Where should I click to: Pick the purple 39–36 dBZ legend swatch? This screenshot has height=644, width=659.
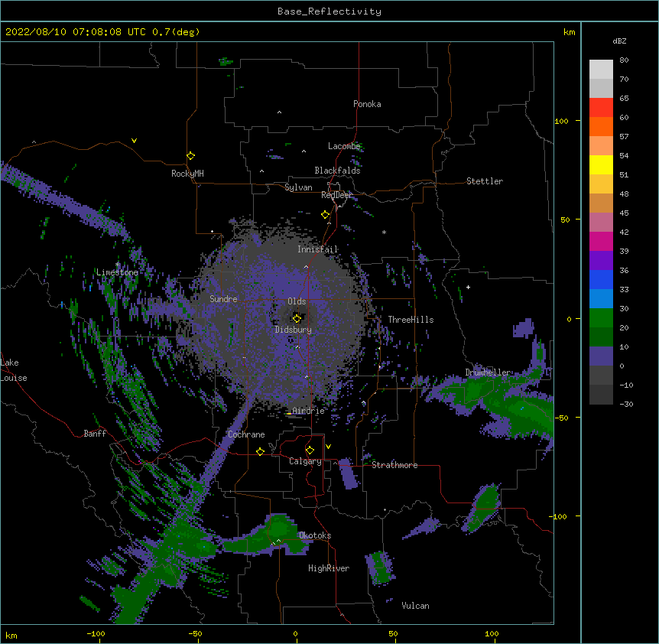point(601,261)
